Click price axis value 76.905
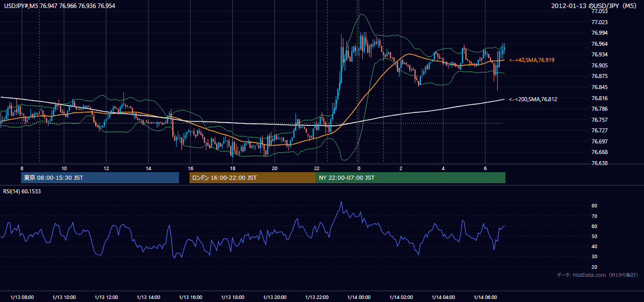The height and width of the screenshot is (302, 644). [x=599, y=65]
